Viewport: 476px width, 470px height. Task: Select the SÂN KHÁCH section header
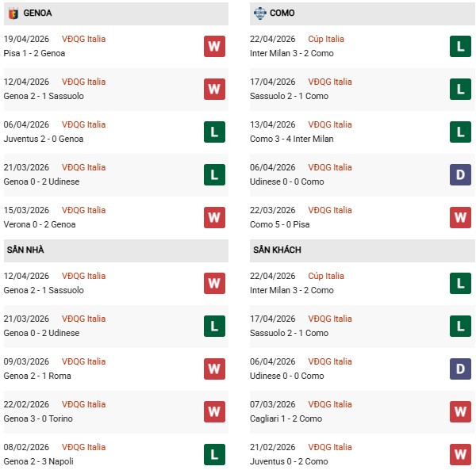click(x=277, y=250)
